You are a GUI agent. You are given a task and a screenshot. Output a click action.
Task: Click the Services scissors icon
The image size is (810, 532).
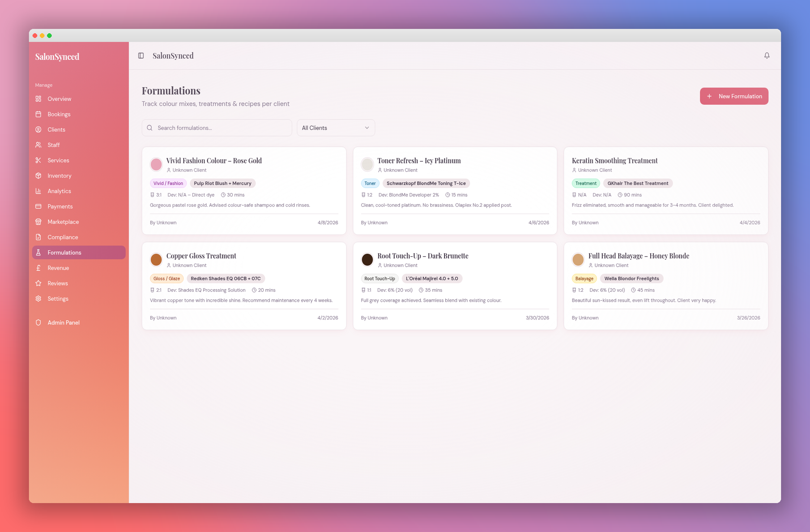[38, 160]
